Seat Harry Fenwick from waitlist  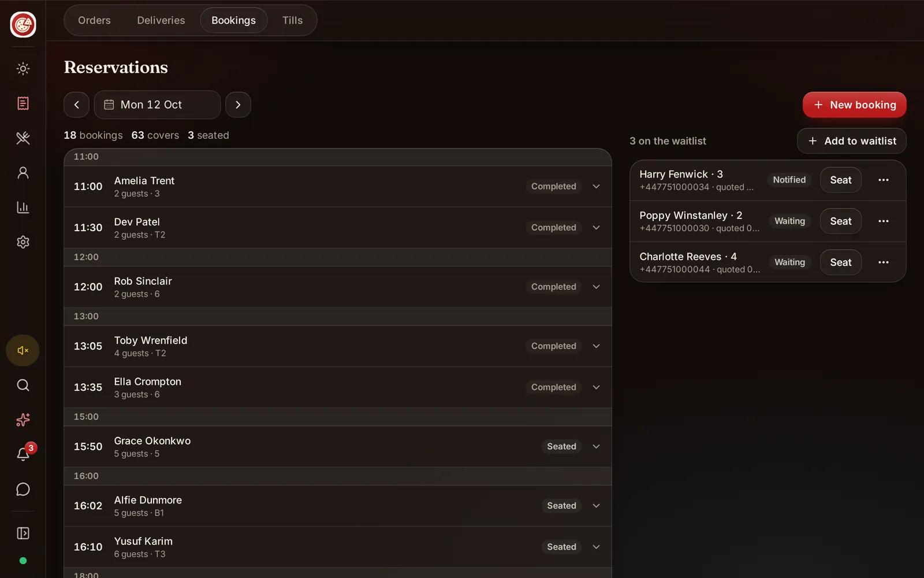(841, 180)
